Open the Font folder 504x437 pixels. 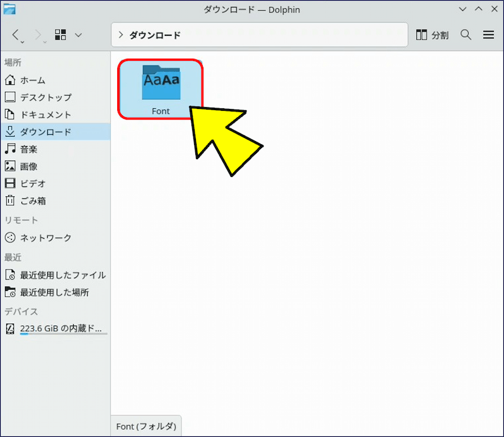coord(161,89)
